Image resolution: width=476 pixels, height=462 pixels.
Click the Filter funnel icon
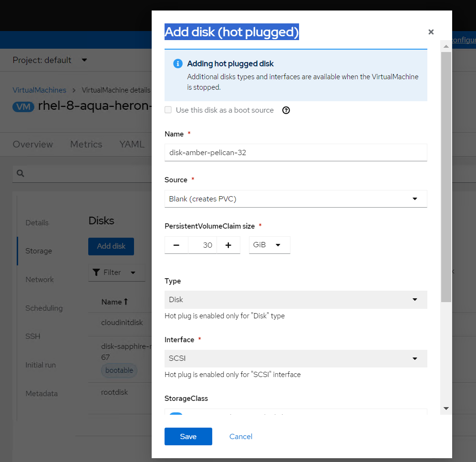tap(96, 273)
